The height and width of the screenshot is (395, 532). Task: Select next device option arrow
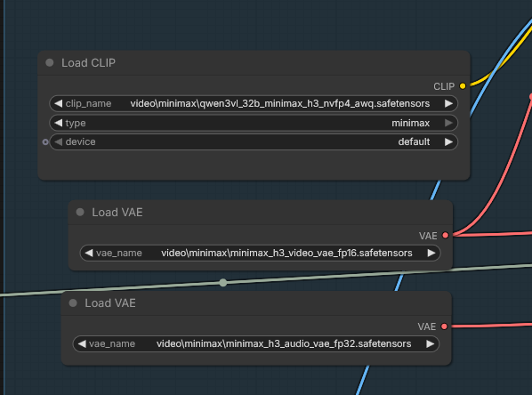coord(448,141)
